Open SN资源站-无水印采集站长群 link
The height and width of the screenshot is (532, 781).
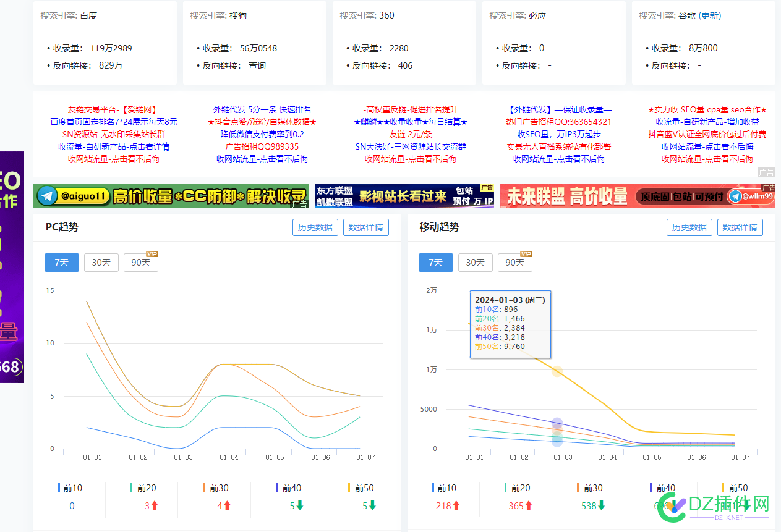point(113,134)
